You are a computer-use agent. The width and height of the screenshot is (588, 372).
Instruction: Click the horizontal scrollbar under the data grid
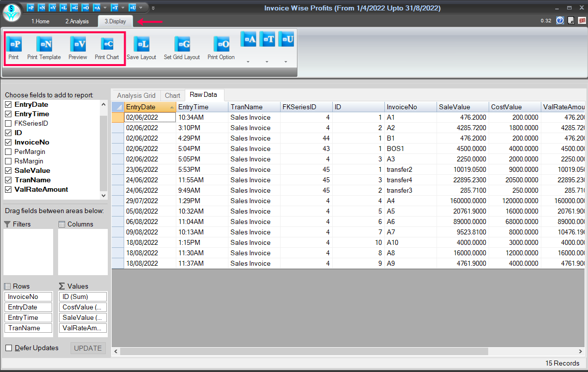tap(304, 351)
